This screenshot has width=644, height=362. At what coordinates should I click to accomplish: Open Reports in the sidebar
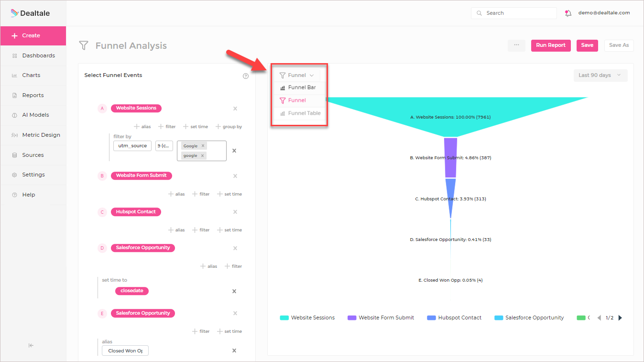pos(33,95)
